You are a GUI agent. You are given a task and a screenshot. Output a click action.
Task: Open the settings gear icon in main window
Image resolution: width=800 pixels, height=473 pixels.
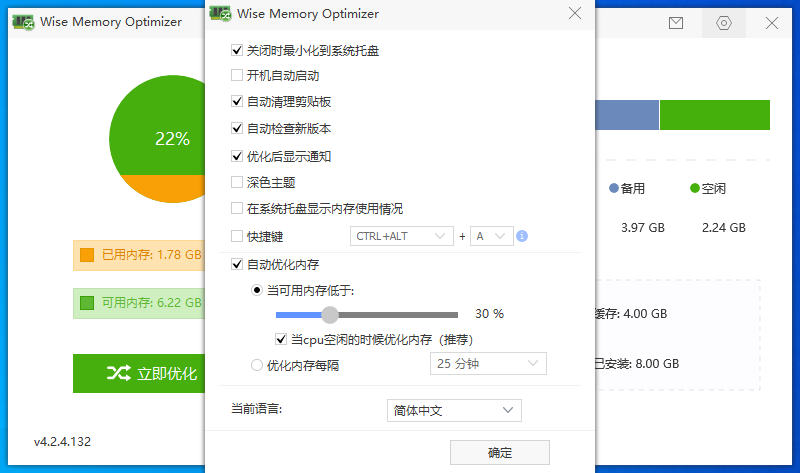[723, 23]
